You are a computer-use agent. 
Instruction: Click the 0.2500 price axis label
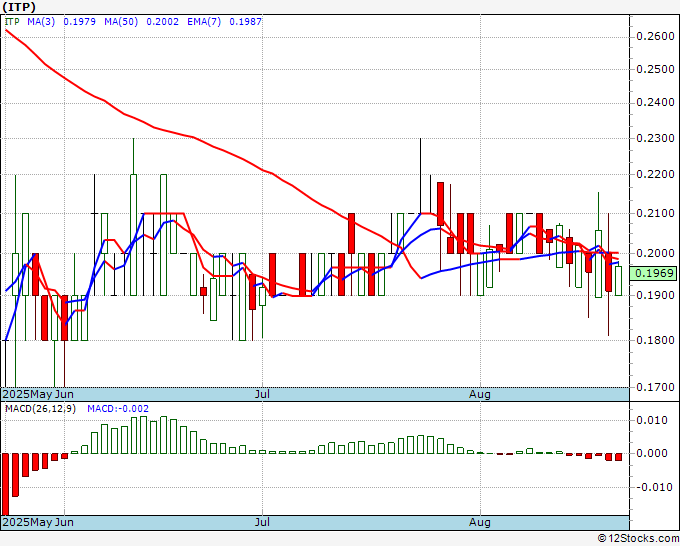coord(655,69)
